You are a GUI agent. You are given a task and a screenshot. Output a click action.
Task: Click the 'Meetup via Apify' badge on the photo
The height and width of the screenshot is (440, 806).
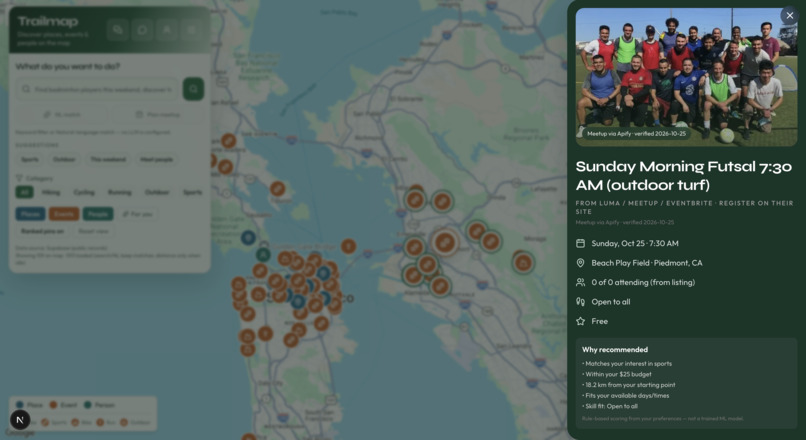pyautogui.click(x=636, y=134)
